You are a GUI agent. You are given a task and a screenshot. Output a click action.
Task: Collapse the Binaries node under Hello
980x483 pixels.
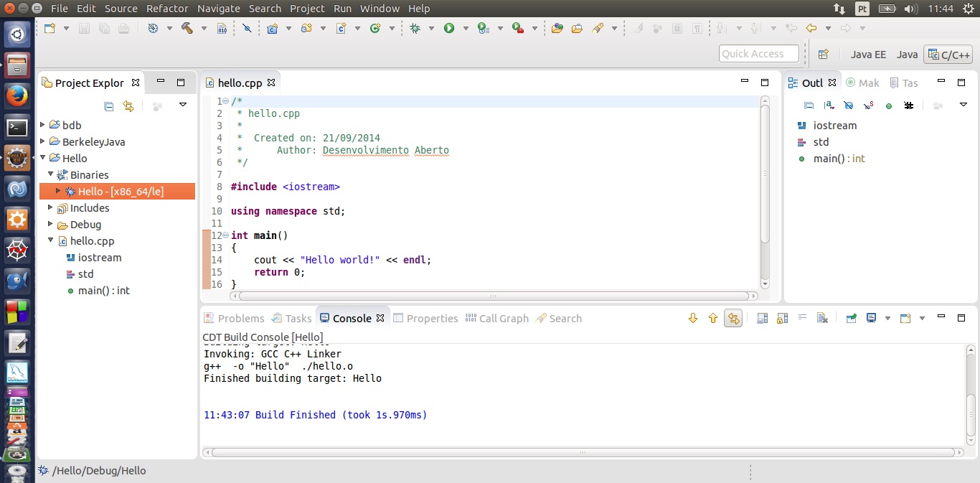[x=51, y=174]
